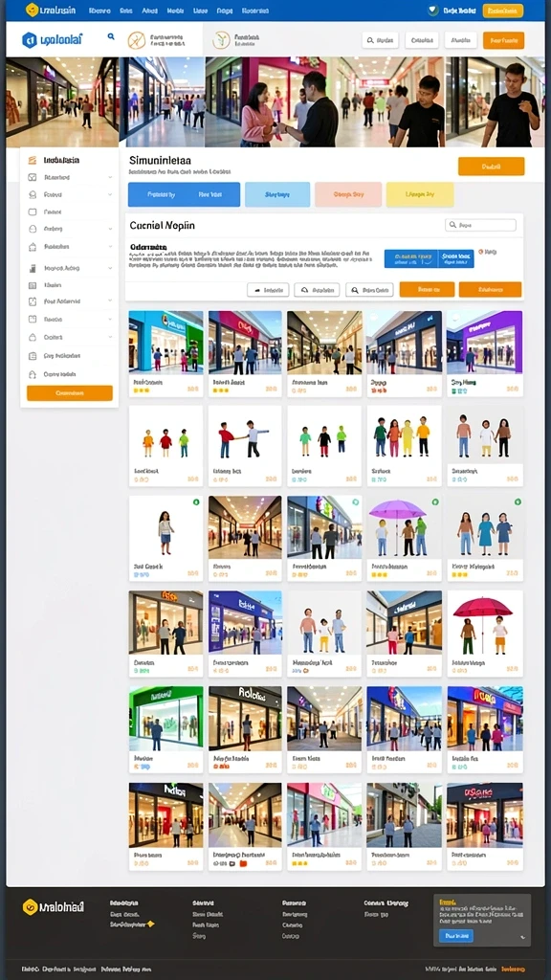Click the bar chart icon in the sidebar

pyautogui.click(x=33, y=268)
